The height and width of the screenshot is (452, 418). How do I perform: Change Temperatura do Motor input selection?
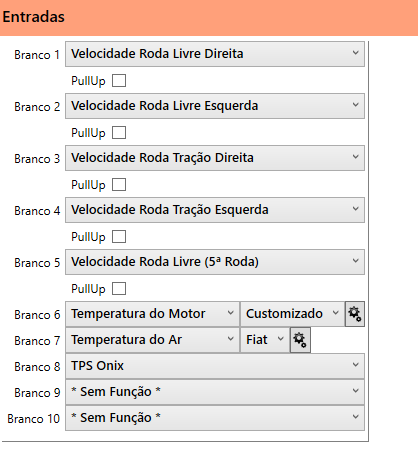tap(153, 314)
